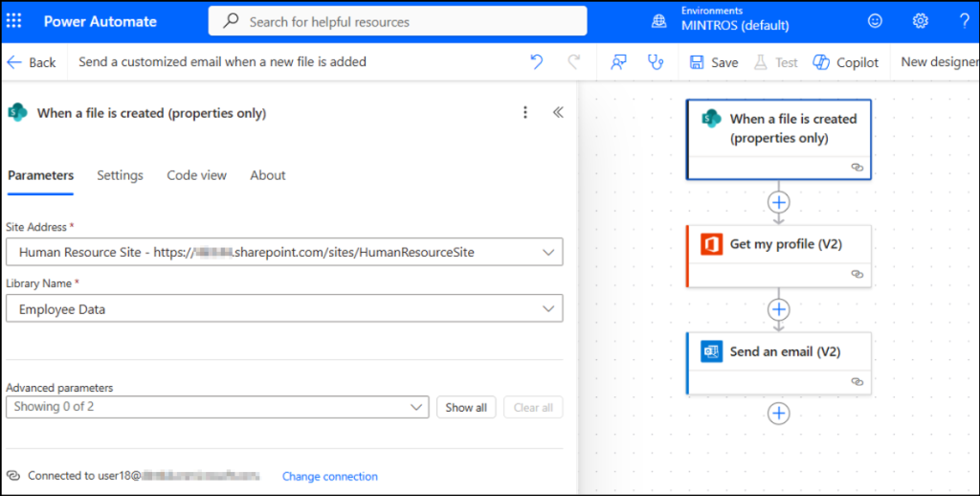980x496 pixels.
Task: Click the SharePoint icon on trigger card
Action: pos(711,118)
